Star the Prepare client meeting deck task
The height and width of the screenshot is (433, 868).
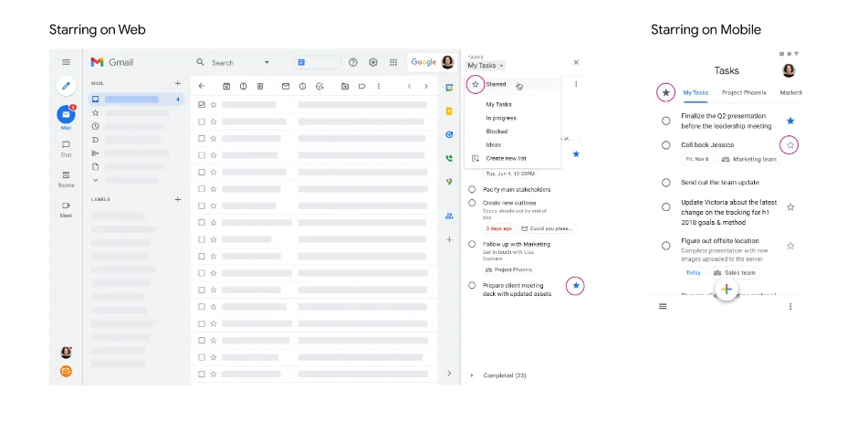tap(575, 286)
